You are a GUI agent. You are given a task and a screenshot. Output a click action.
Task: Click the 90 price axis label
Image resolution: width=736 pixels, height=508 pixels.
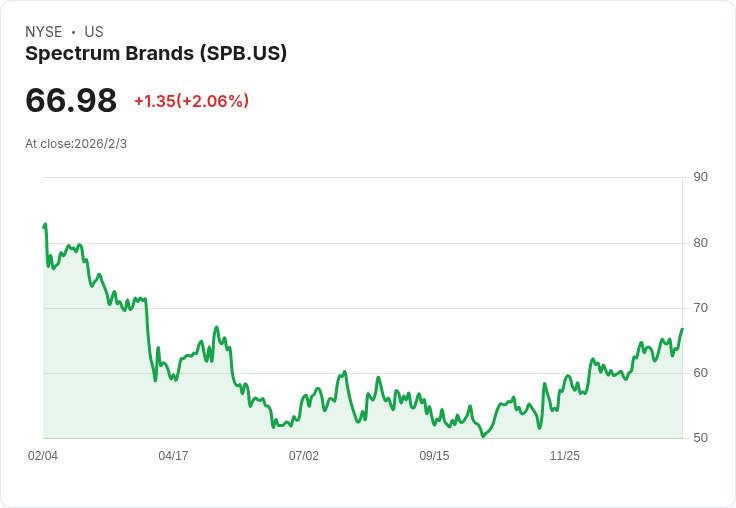(x=700, y=177)
